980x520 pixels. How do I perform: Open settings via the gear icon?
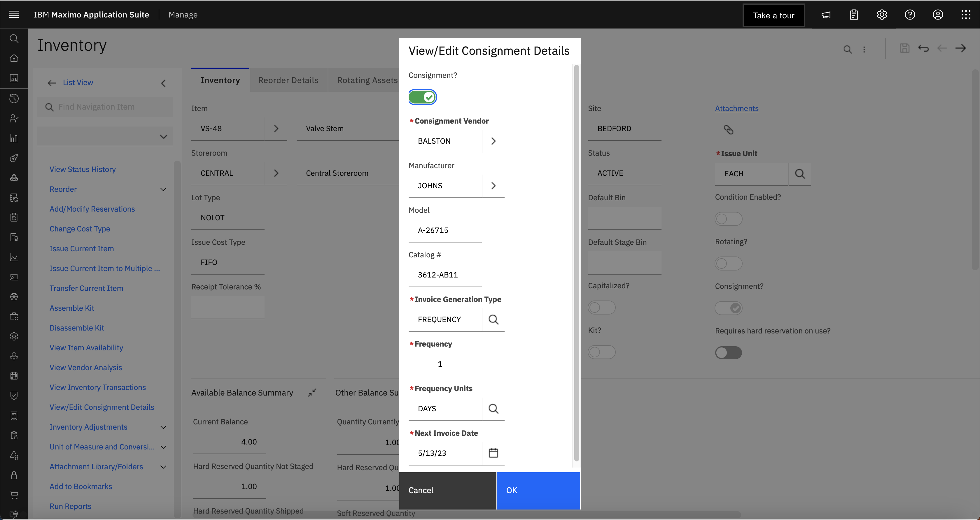click(881, 15)
